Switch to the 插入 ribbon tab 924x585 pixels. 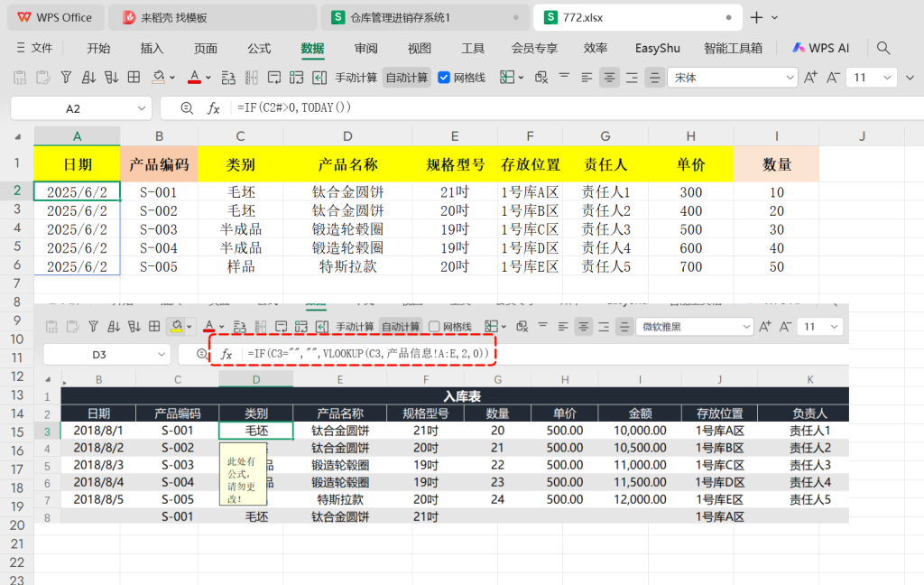click(152, 48)
